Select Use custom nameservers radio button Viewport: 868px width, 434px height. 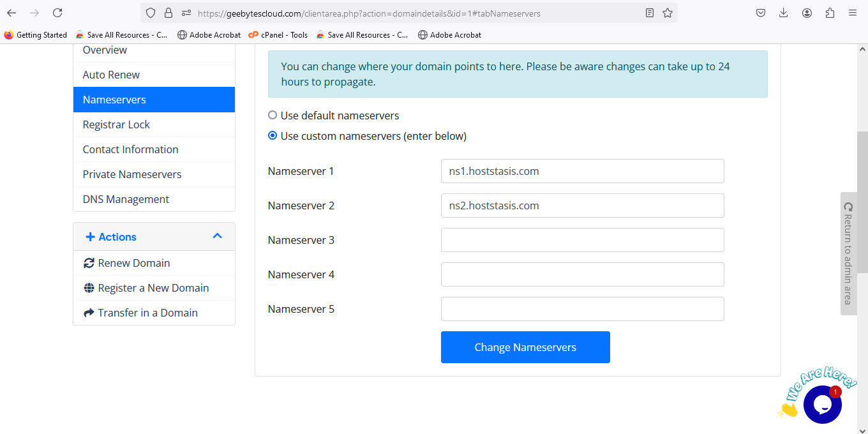273,136
